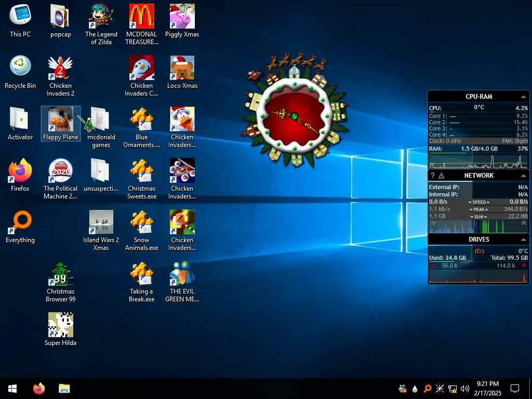Run Snow Animals.exe icon
This screenshot has height=399, width=532.
pyautogui.click(x=141, y=230)
